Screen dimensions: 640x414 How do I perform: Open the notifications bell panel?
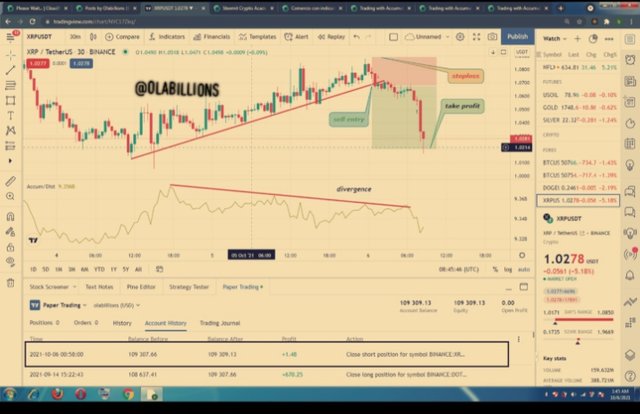(630, 276)
